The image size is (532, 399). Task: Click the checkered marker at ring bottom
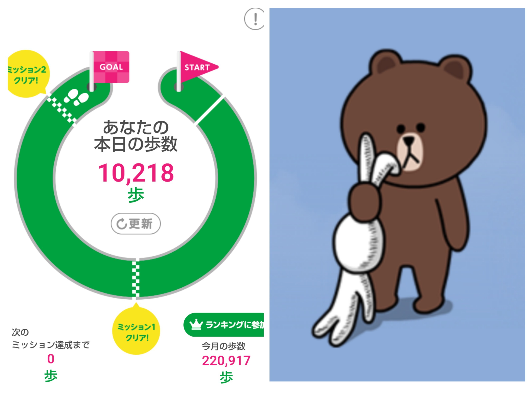136,279
